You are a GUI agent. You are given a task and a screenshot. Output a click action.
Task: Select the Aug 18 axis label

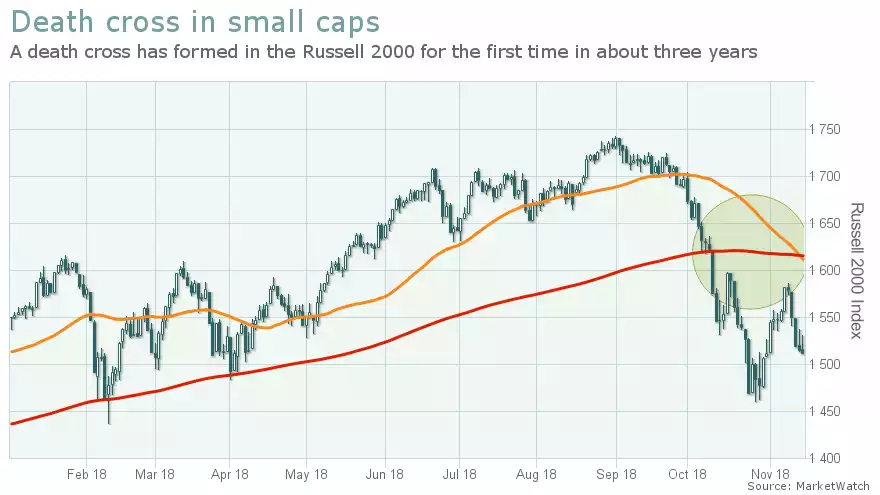click(x=536, y=474)
